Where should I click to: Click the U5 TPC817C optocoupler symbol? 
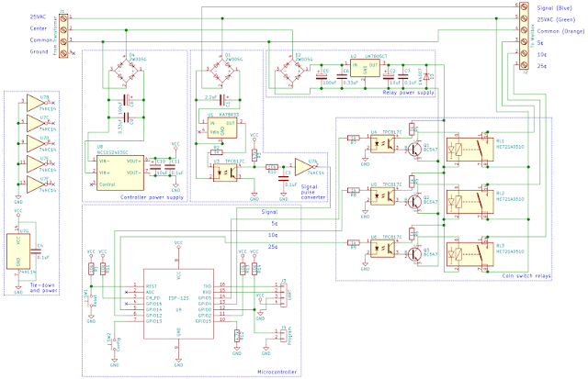click(382, 195)
